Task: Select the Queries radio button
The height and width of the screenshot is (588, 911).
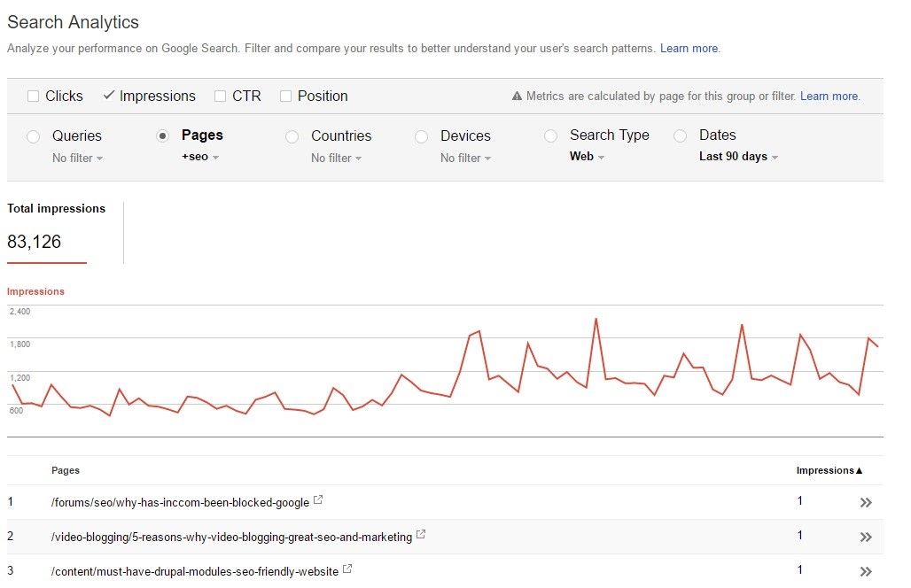Action: tap(33, 136)
